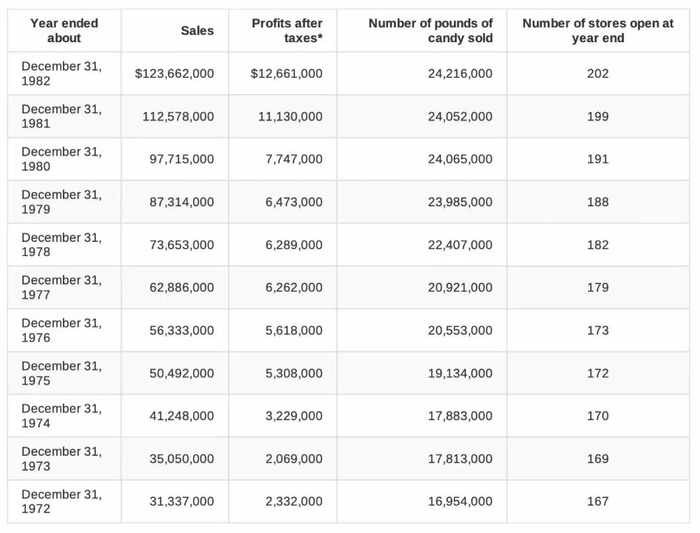Select the 191 stores cell
Screen dimensions: 700x533
[x=597, y=159]
